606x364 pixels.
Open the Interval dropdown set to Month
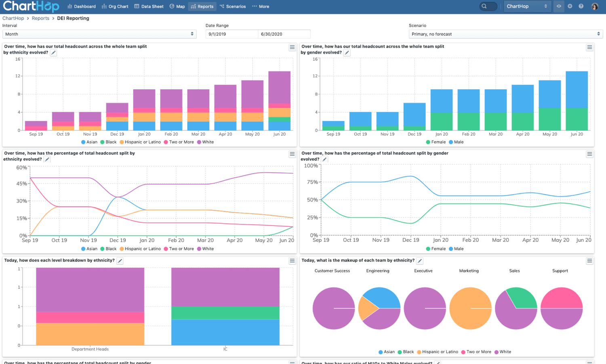pyautogui.click(x=99, y=34)
